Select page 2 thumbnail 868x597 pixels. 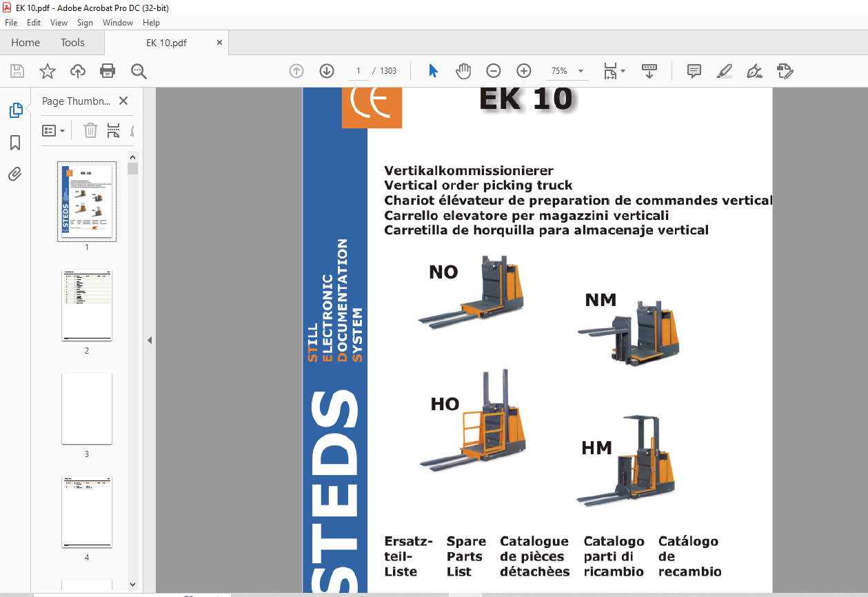[87, 305]
